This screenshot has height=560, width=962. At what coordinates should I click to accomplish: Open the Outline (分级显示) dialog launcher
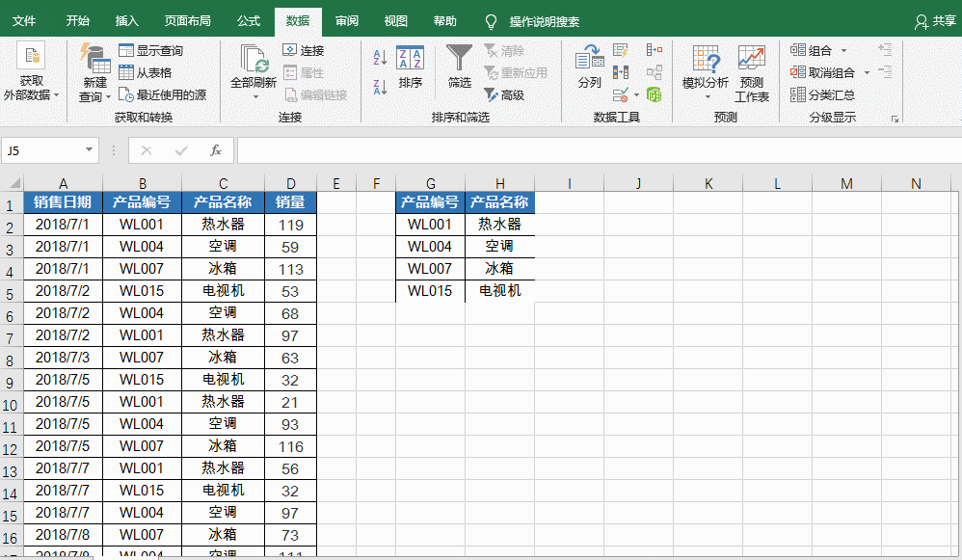pos(895,119)
